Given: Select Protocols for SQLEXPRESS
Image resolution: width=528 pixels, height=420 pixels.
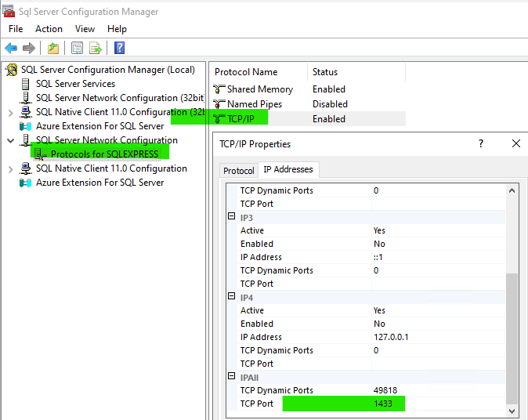Looking at the screenshot, I should pos(104,154).
